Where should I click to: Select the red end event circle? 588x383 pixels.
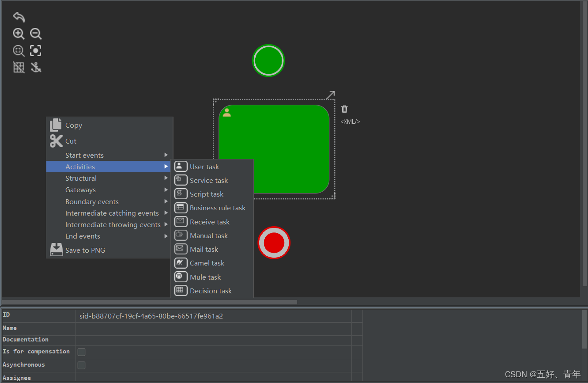coord(274,243)
